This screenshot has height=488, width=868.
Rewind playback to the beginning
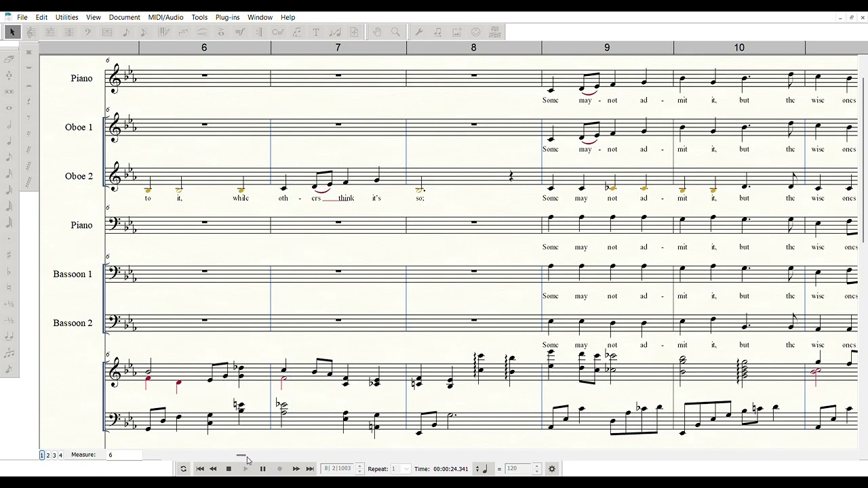click(x=200, y=468)
